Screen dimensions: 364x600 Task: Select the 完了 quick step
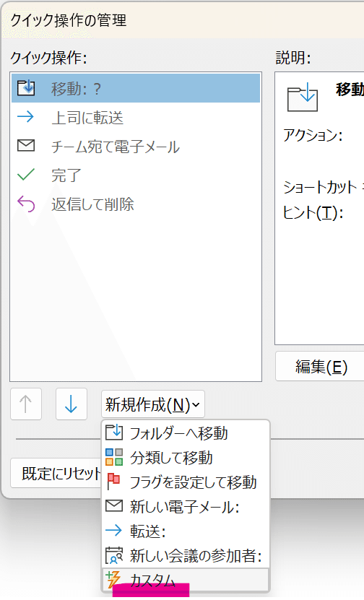(136, 175)
